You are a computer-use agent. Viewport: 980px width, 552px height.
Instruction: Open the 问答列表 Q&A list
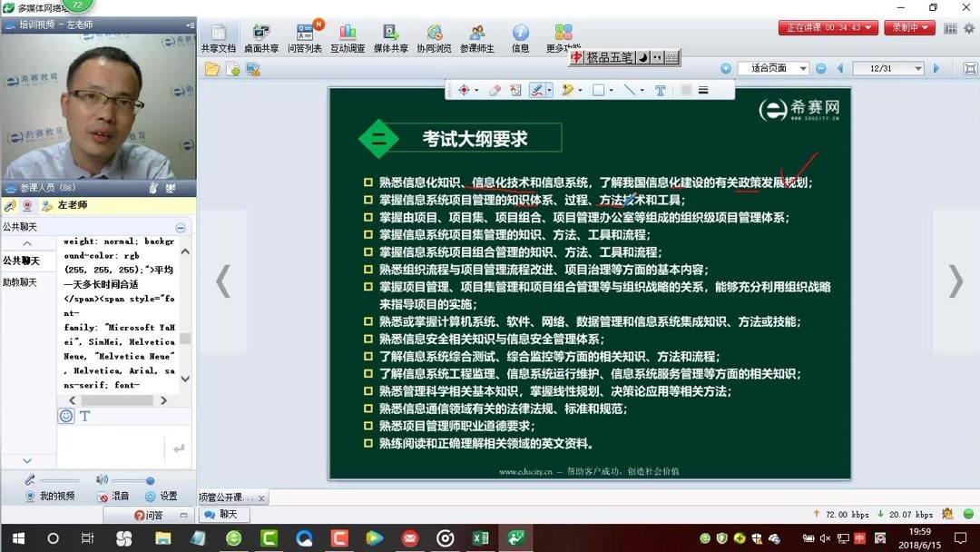pos(306,36)
